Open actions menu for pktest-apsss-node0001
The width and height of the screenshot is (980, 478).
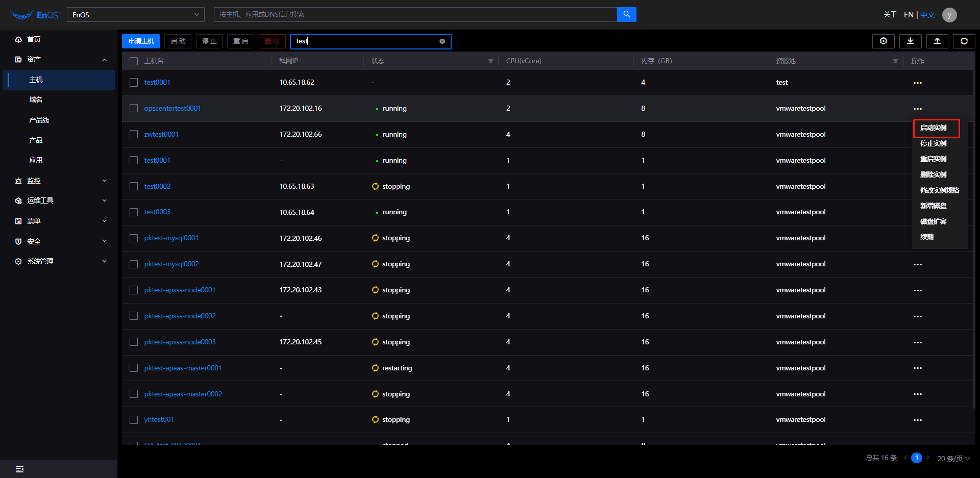click(917, 290)
